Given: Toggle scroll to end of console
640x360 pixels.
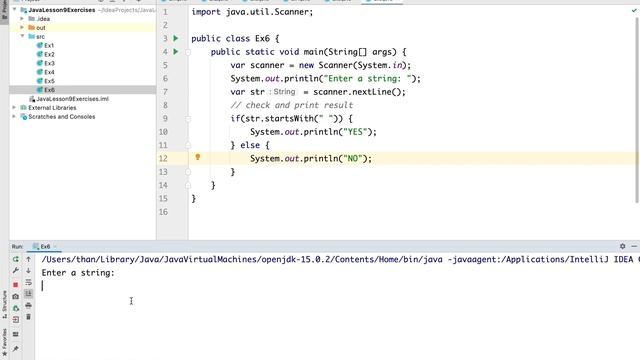Looking at the screenshot, I should pyautogui.click(x=29, y=293).
